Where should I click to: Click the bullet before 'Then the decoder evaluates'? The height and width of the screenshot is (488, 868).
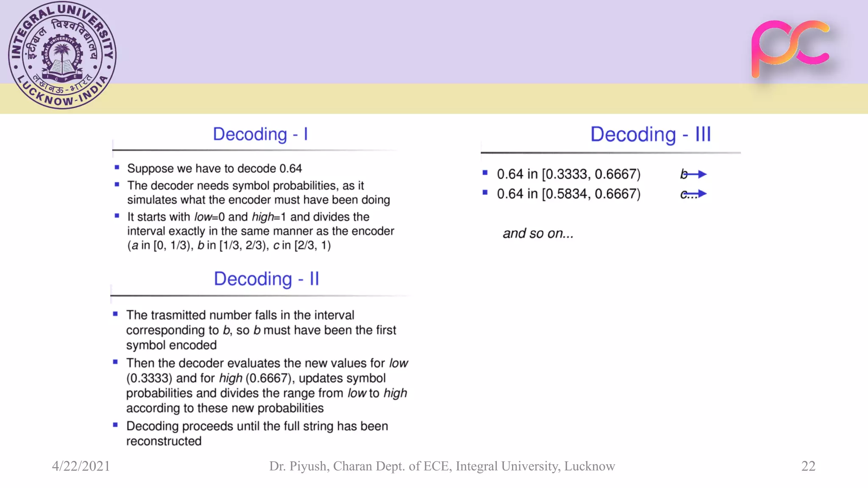tap(115, 362)
